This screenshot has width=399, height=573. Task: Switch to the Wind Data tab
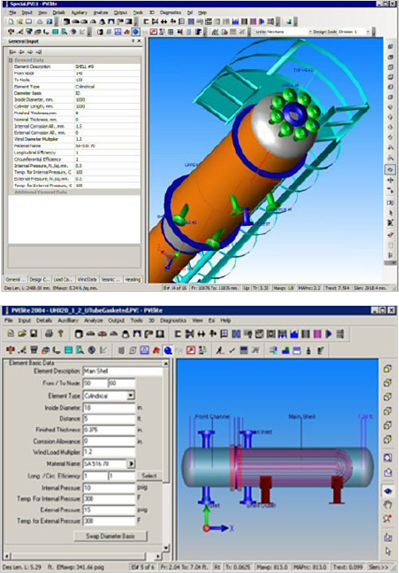point(87,280)
